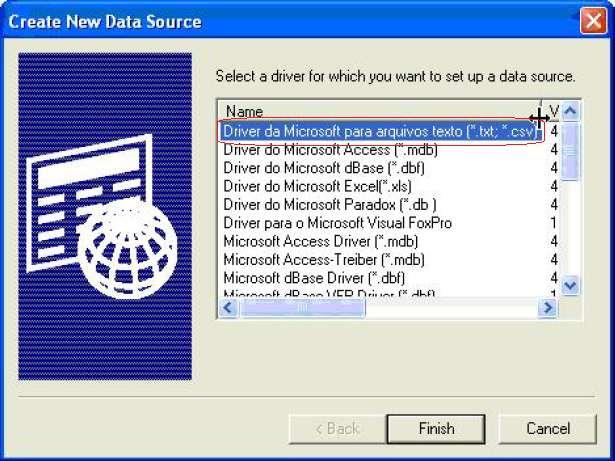
Task: Select Driver do Microsoft Paradox (*.db)
Action: [x=329, y=205]
